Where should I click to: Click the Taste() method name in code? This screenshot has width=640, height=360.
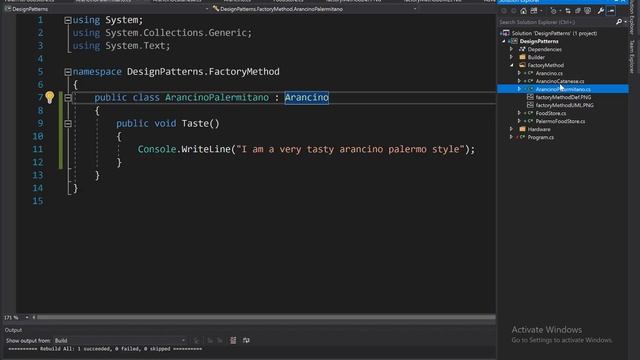point(200,123)
